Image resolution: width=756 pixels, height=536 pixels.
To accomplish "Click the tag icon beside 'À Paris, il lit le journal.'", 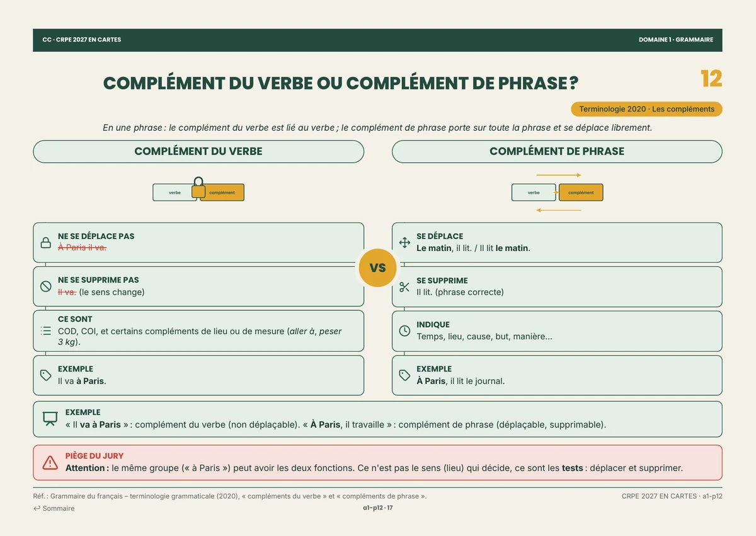I will point(404,375).
